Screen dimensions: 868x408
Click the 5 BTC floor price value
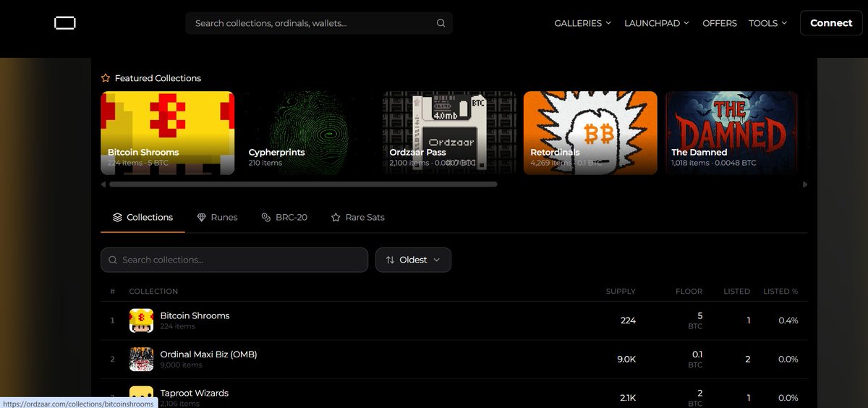coord(695,320)
